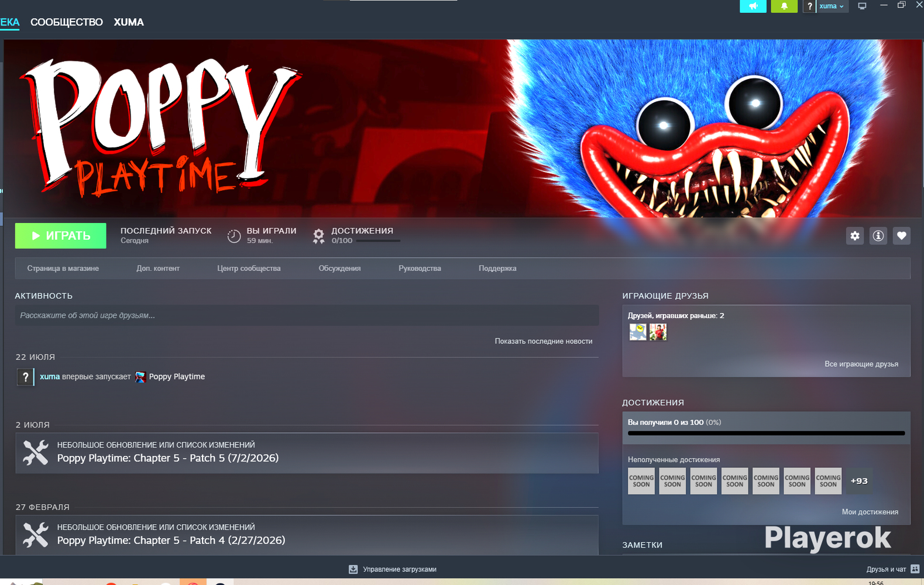Switch to the Обсуждения tab
This screenshot has height=585, width=924.
(x=339, y=269)
